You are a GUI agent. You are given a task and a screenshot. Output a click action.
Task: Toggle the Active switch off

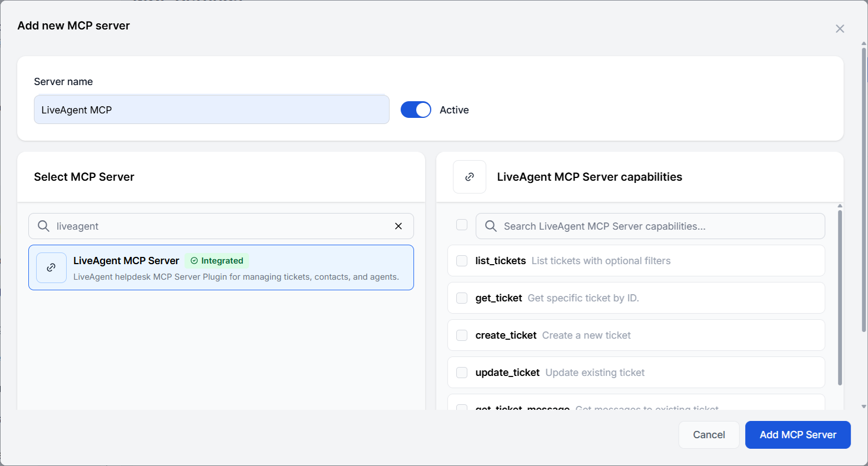pos(416,110)
